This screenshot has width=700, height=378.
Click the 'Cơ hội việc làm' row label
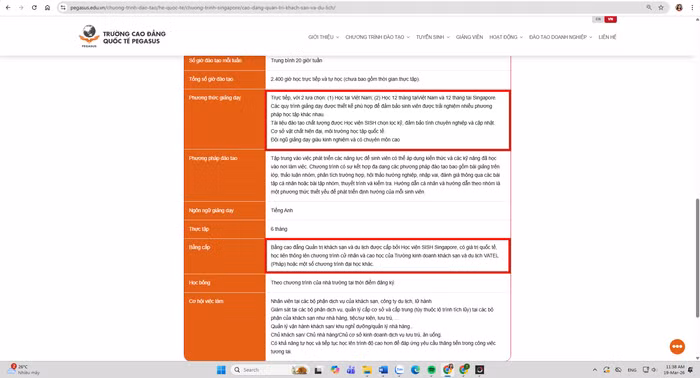tap(206, 301)
